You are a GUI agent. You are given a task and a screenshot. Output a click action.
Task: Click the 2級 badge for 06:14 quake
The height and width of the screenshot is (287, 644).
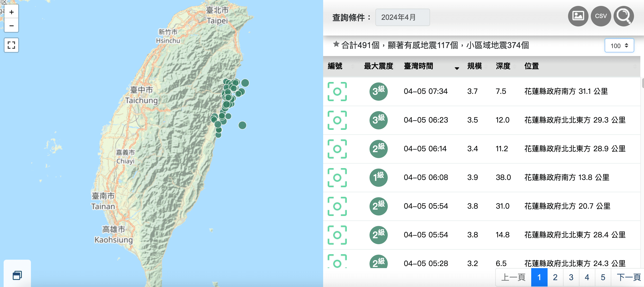point(378,149)
